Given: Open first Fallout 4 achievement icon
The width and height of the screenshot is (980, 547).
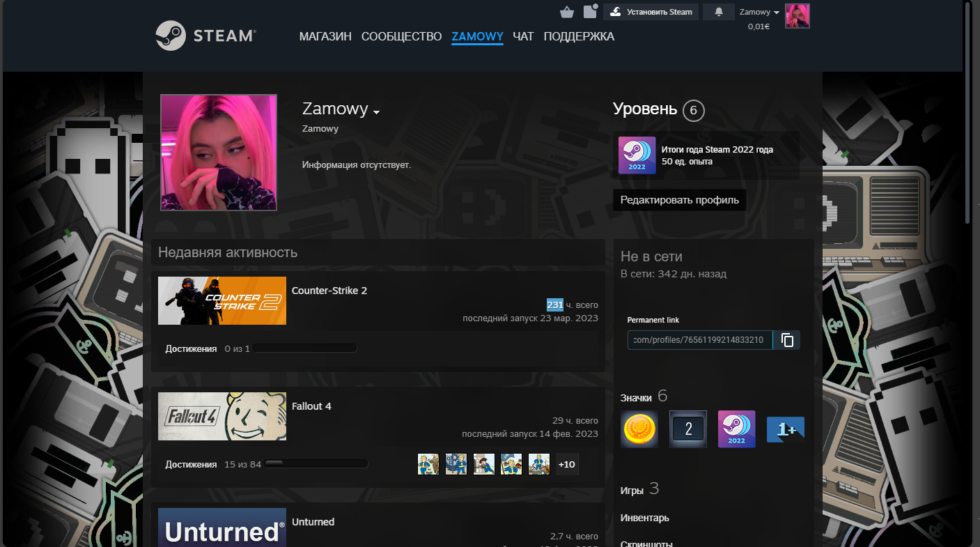Looking at the screenshot, I should tap(428, 464).
